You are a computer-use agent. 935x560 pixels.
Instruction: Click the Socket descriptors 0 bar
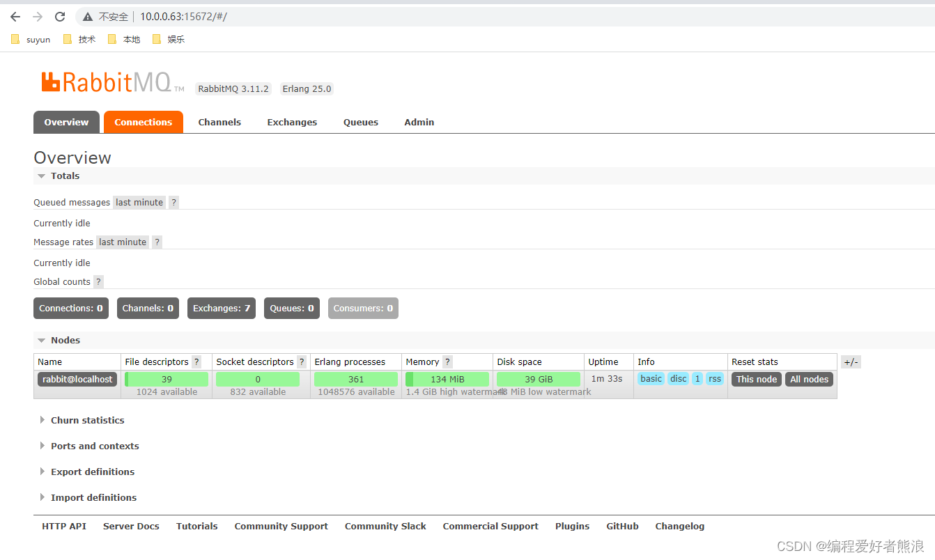[x=258, y=380]
